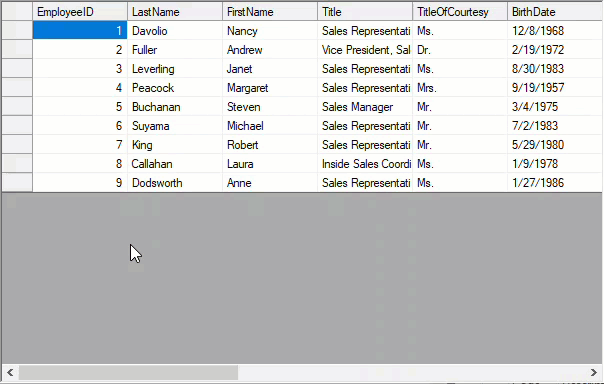
Task: Select Steven Buchanan's Mr. courtesy cell
Action: tap(460, 107)
